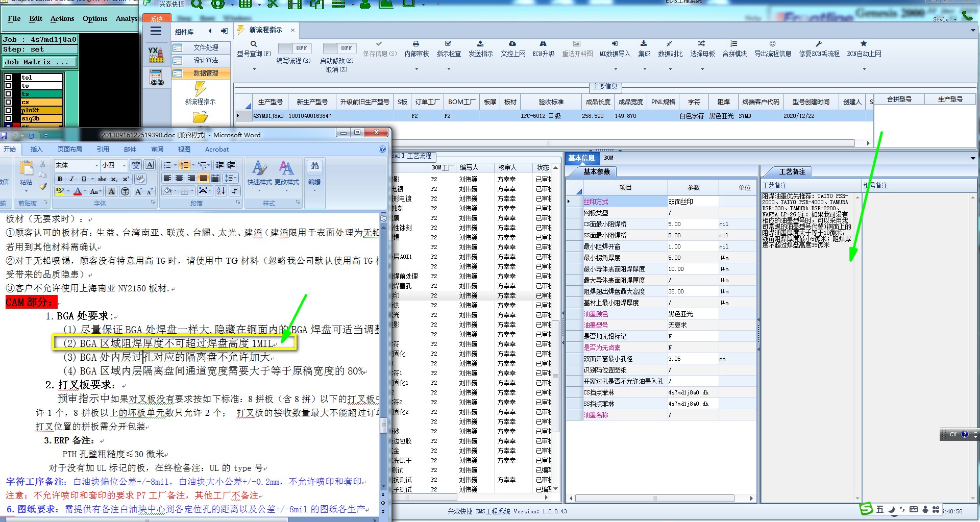Click the Sort A-Z icon in Word
This screenshot has width=980, height=522.
[x=221, y=191]
